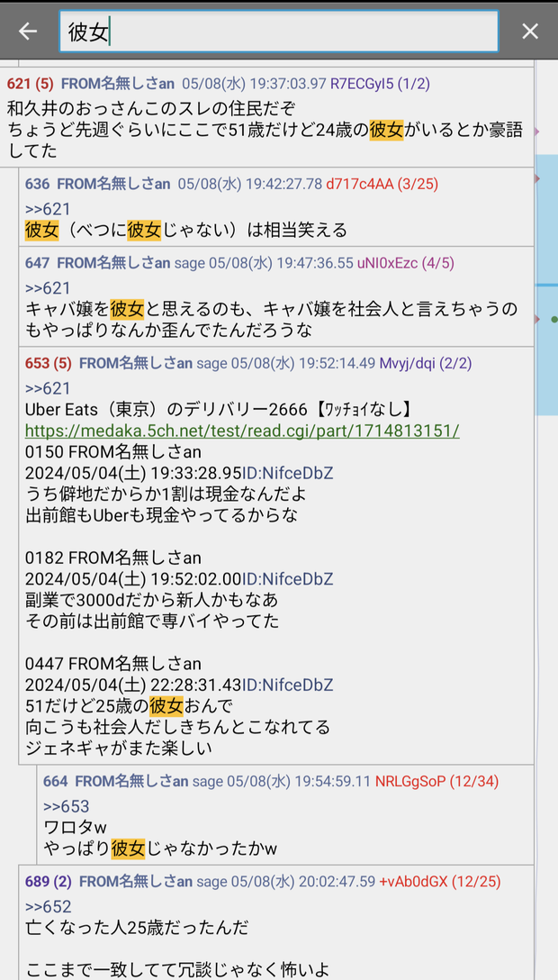
Task: Open post number 621 (5)
Action: (x=30, y=84)
